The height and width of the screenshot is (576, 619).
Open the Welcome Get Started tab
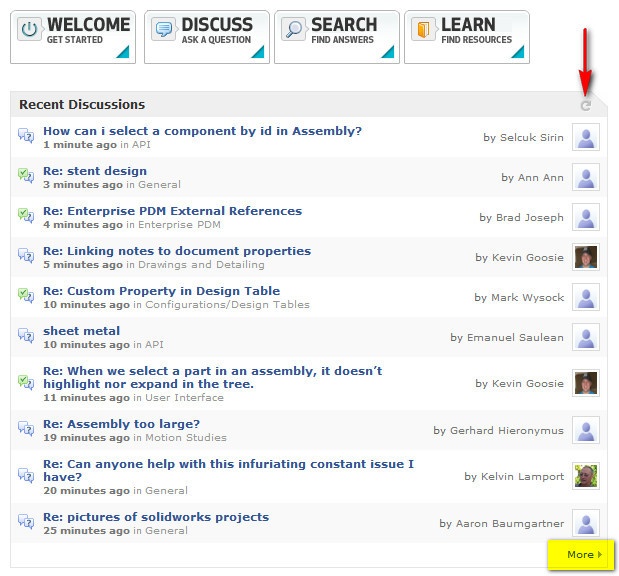tap(73, 37)
